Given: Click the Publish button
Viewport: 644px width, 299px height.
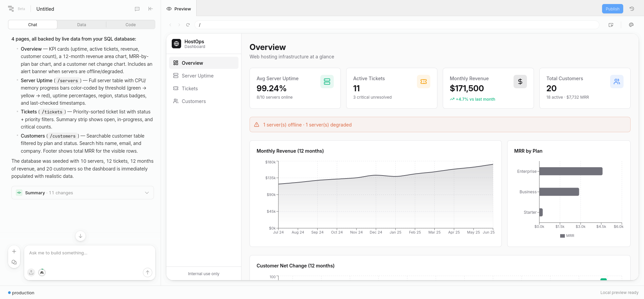Looking at the screenshot, I should [x=612, y=9].
